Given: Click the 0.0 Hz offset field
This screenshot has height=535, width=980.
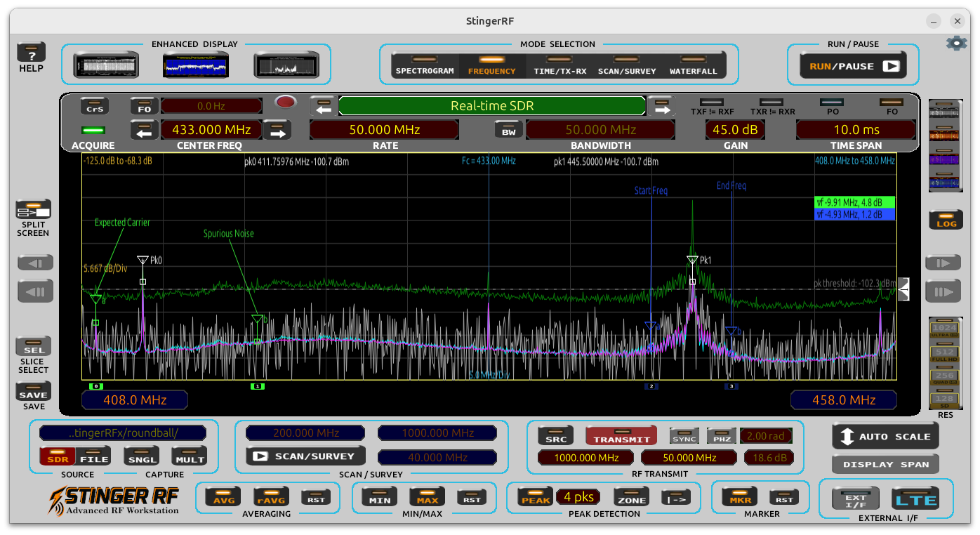Looking at the screenshot, I should [x=211, y=106].
